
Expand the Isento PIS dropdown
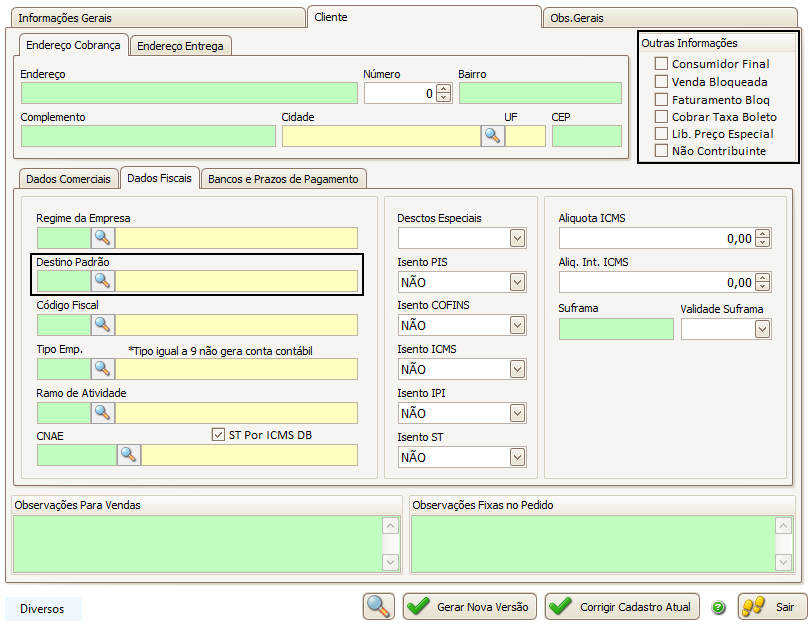(x=517, y=282)
